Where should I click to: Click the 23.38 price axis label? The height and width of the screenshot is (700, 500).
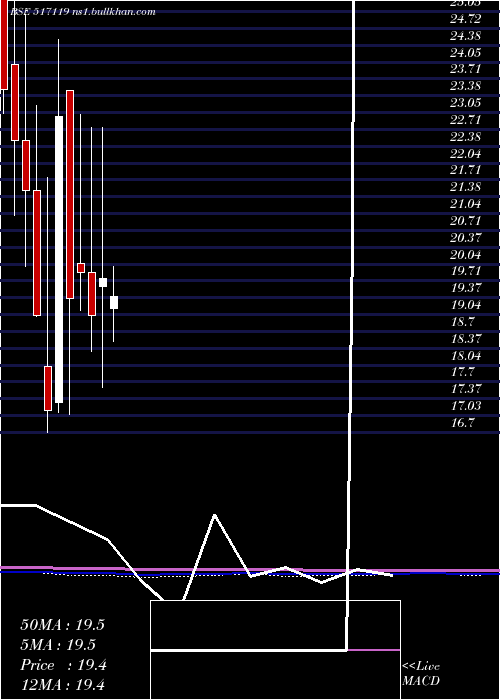pos(466,86)
